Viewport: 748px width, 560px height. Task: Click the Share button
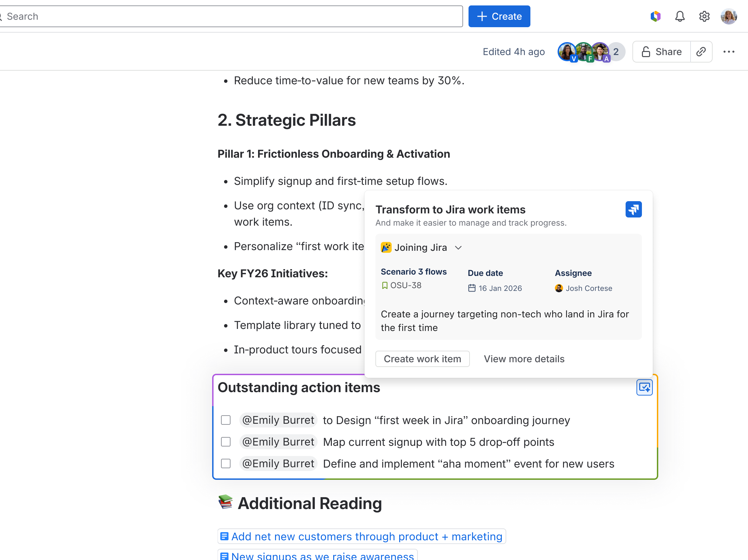click(x=662, y=52)
